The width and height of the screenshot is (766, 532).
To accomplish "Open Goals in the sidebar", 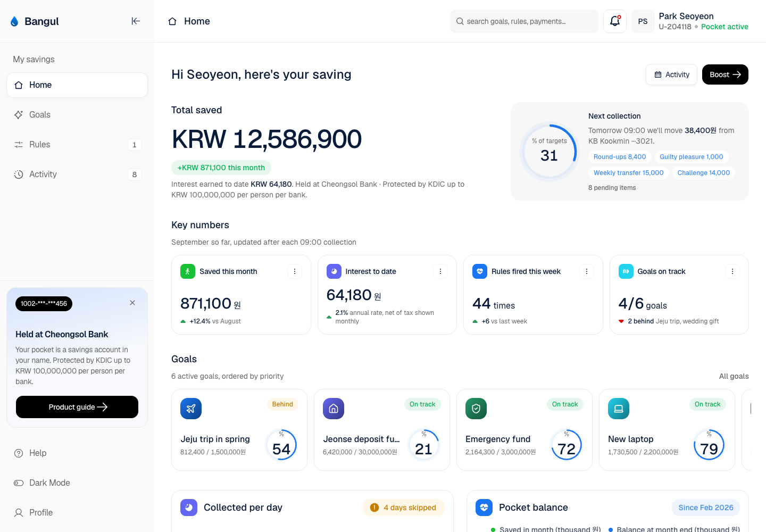I will pos(77,115).
